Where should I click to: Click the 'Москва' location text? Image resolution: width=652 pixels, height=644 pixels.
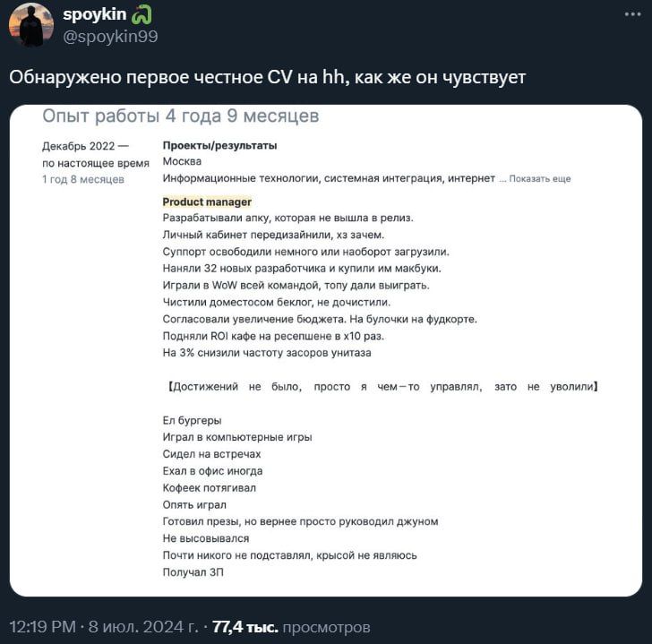tap(182, 161)
